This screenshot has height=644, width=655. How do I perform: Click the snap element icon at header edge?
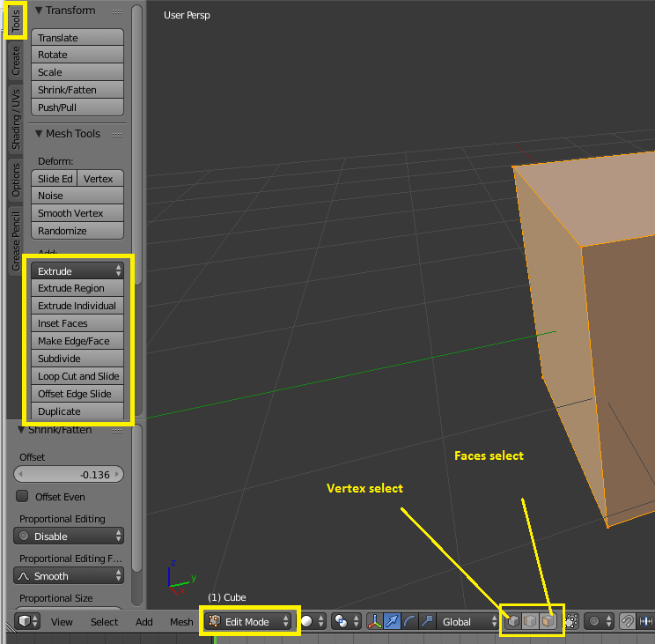[646, 621]
